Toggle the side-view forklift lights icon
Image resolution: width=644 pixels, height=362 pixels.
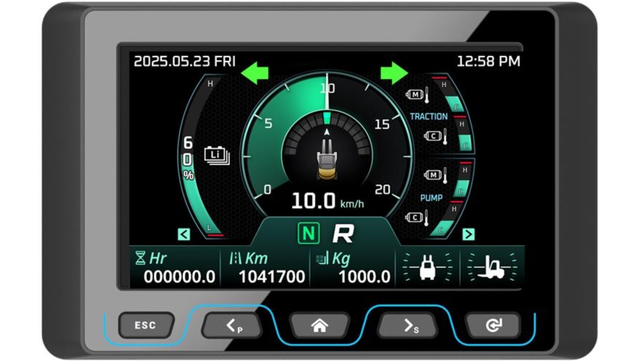[x=492, y=267]
